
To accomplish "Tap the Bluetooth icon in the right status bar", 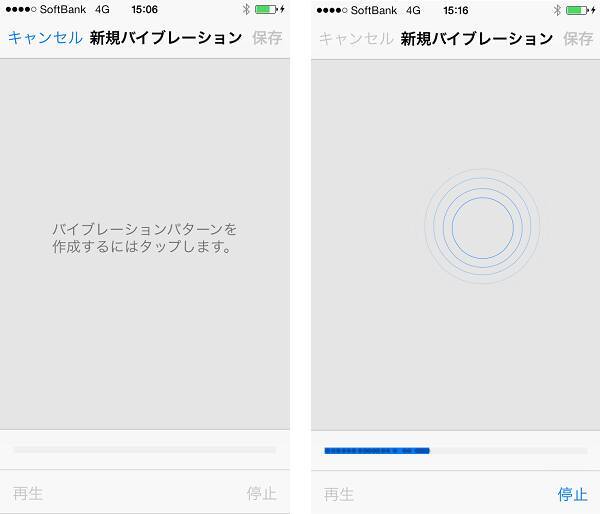I will [x=557, y=10].
